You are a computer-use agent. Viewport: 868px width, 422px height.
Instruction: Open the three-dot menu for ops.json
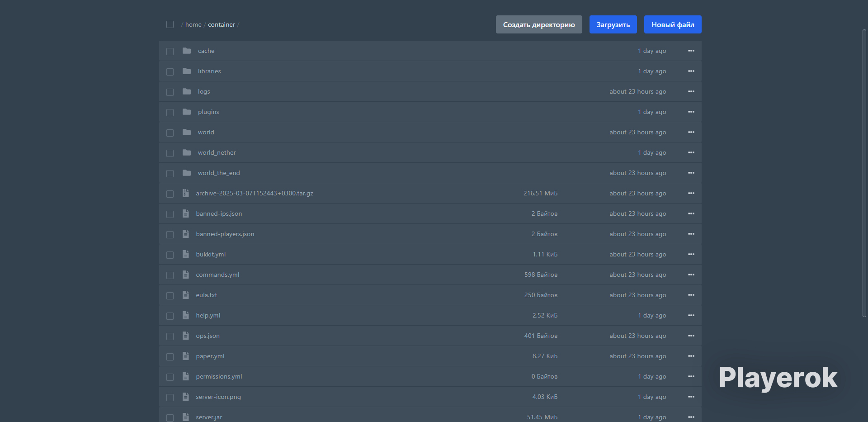[691, 336]
